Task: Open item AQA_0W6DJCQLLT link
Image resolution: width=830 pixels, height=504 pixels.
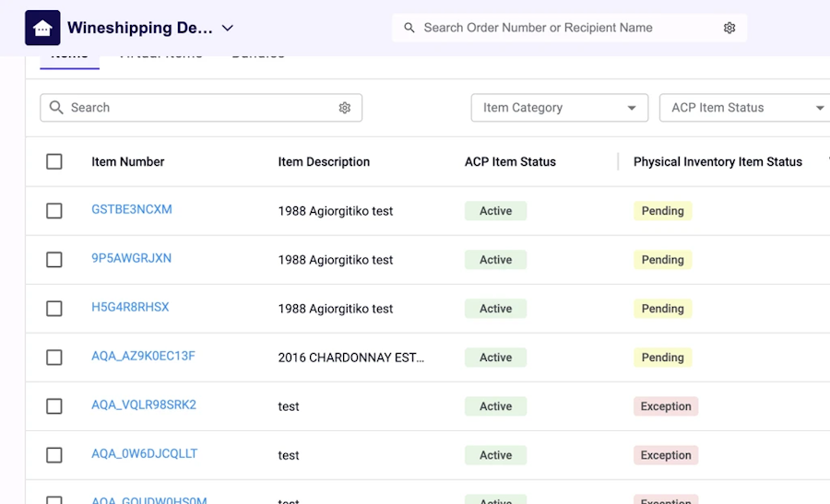Action: [x=144, y=453]
